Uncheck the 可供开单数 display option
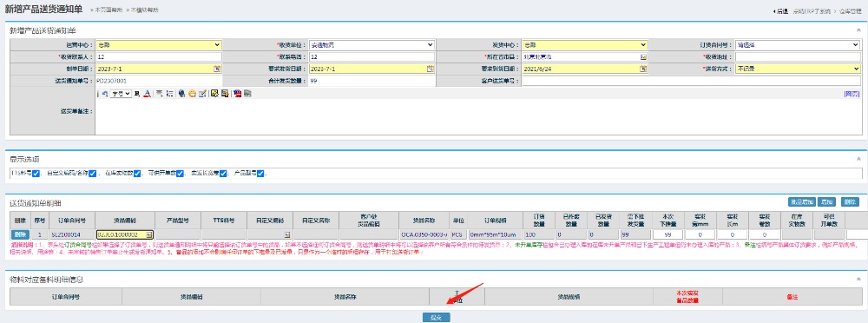The image size is (868, 323). (x=181, y=174)
